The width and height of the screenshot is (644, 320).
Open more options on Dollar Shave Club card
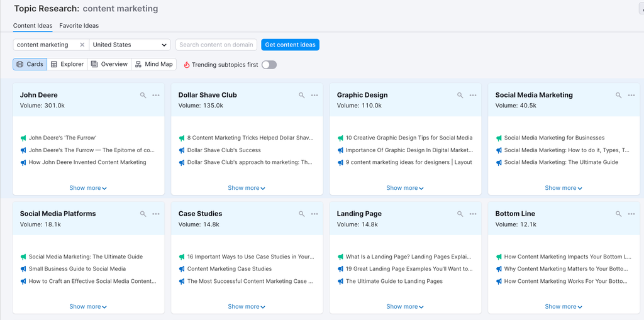314,96
